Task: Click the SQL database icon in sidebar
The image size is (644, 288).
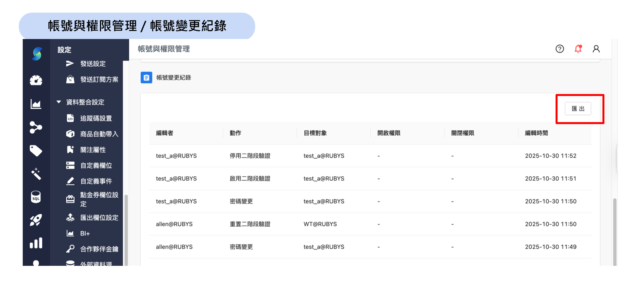Action: (x=36, y=197)
